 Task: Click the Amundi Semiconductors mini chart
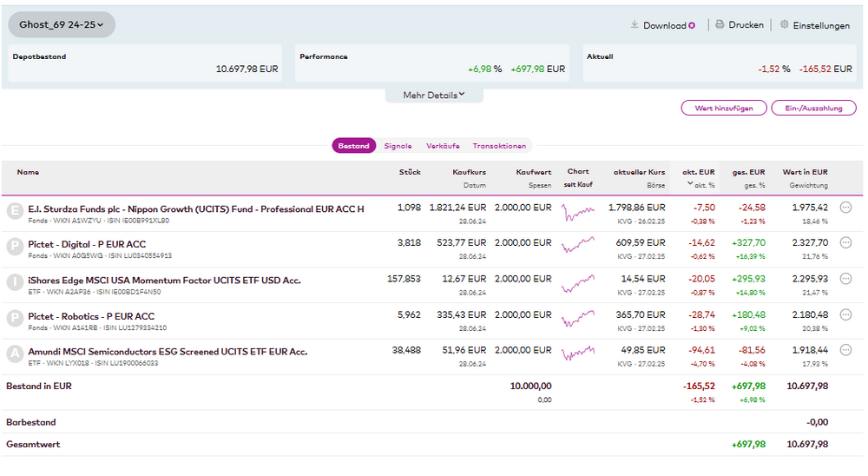point(578,352)
